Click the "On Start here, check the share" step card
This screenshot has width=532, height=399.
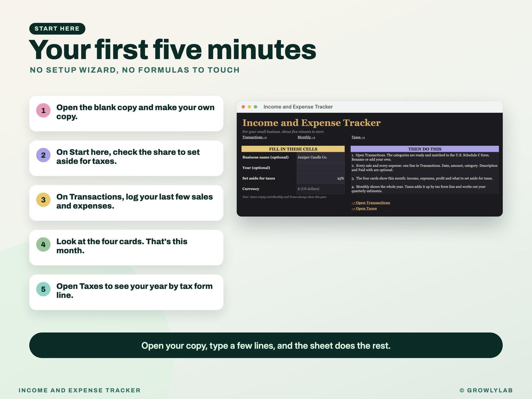(126, 158)
